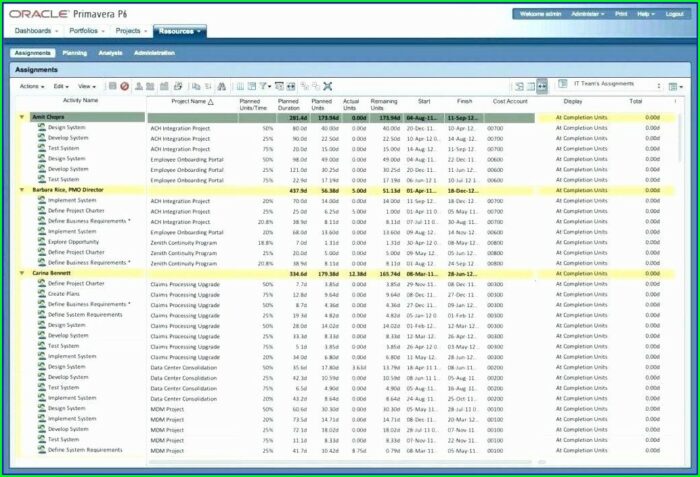The width and height of the screenshot is (700, 477).
Task: Click the Planned Duration column header
Action: pyautogui.click(x=288, y=105)
